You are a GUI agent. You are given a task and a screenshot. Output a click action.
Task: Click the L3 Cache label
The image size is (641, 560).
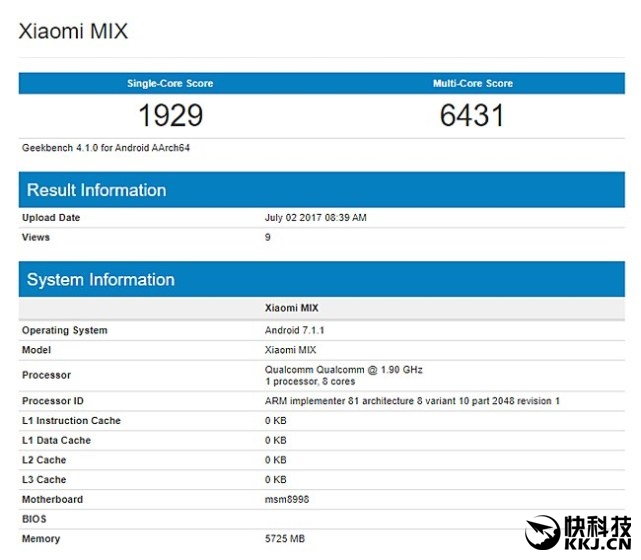point(44,479)
